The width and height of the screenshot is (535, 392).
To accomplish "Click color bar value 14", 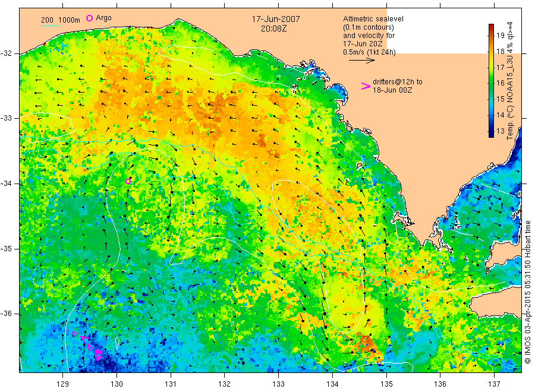I will (500, 115).
